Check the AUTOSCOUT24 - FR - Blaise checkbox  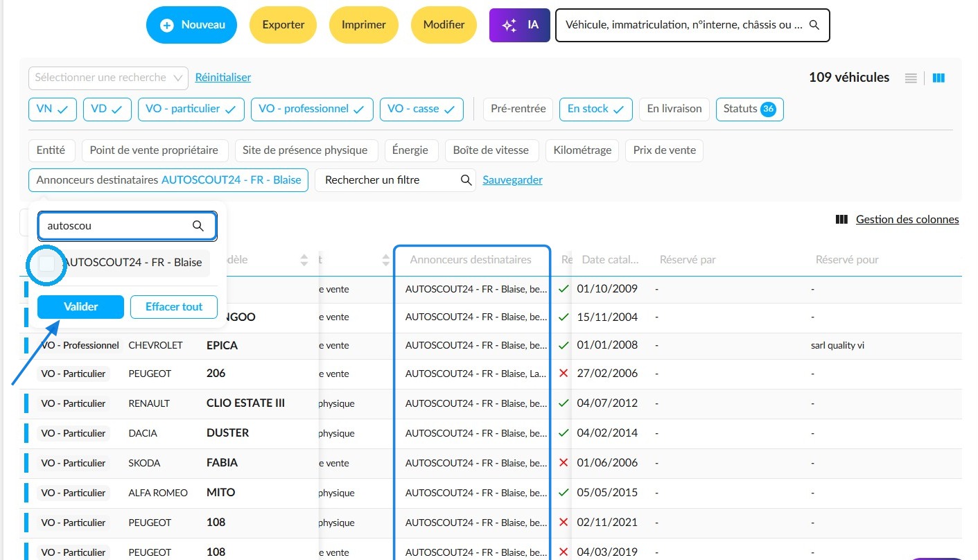(47, 263)
